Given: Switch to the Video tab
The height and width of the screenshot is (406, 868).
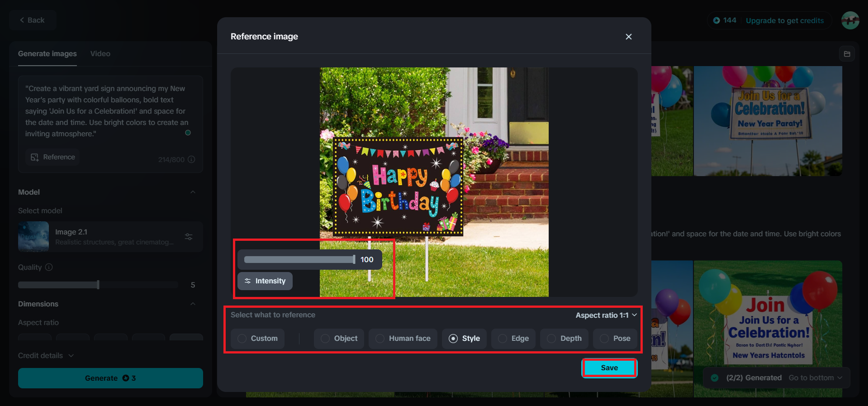Looking at the screenshot, I should (100, 54).
